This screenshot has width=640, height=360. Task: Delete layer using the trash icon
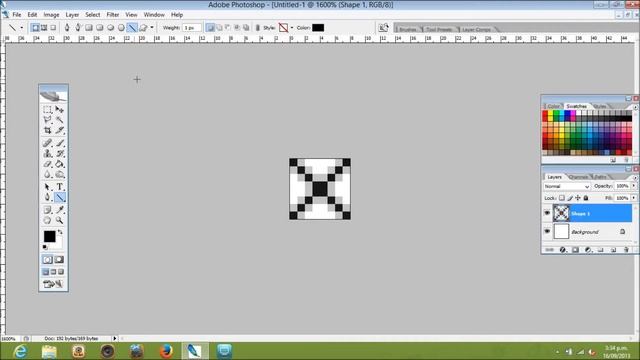pyautogui.click(x=627, y=249)
